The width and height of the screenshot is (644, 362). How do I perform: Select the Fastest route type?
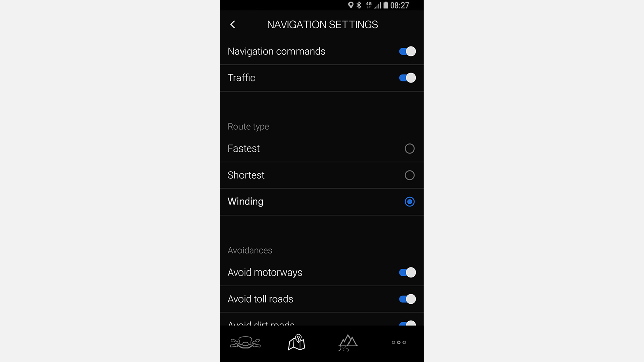click(409, 148)
